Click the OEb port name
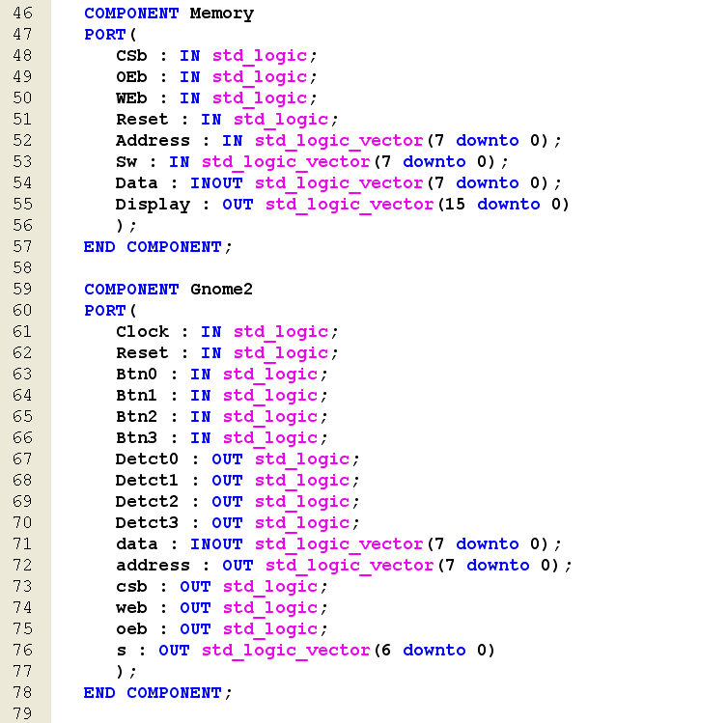The height and width of the screenshot is (723, 728). pos(131,77)
